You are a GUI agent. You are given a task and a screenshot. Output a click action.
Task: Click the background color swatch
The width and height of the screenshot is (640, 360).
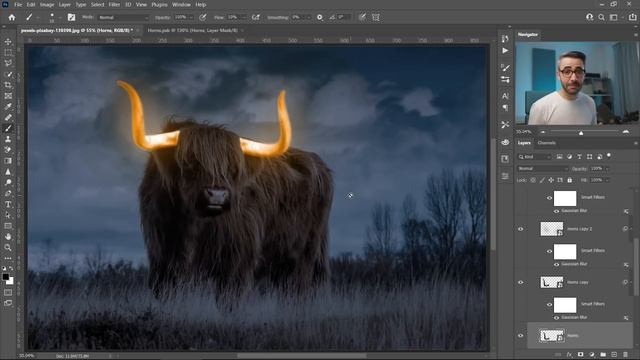coord(11,282)
